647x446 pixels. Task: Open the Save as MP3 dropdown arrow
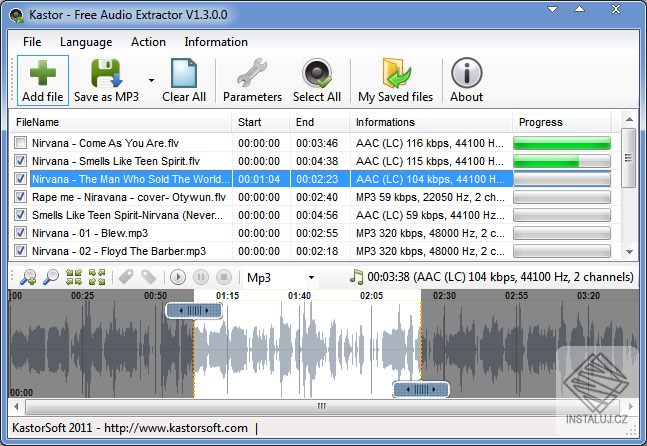[151, 80]
